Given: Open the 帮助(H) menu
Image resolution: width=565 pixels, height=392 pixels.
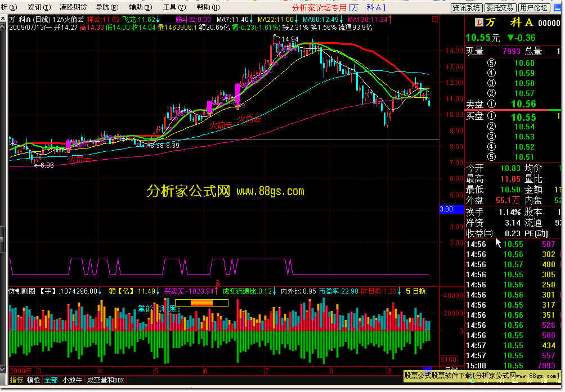Looking at the screenshot, I should (x=208, y=7).
